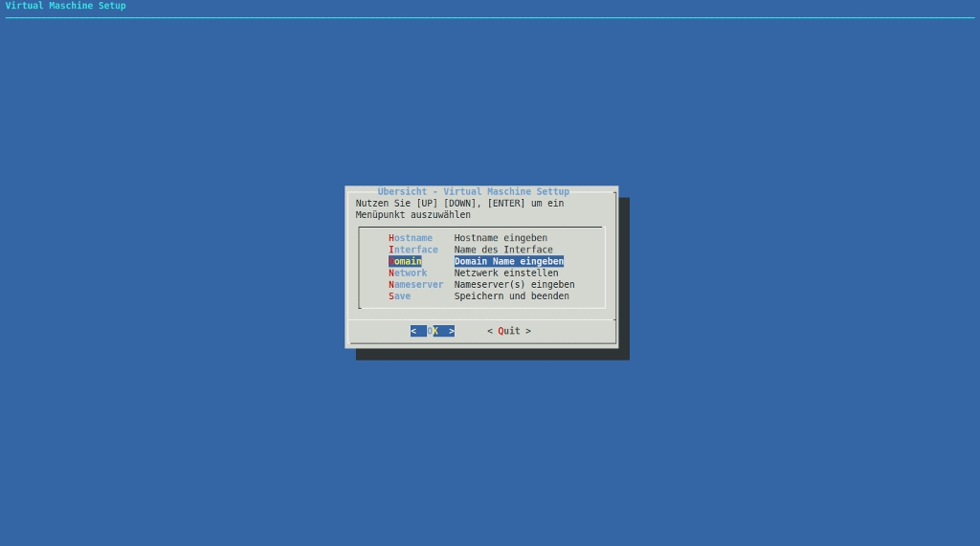Click the highlighted Domain menu tag
The image size is (980, 546).
[405, 261]
